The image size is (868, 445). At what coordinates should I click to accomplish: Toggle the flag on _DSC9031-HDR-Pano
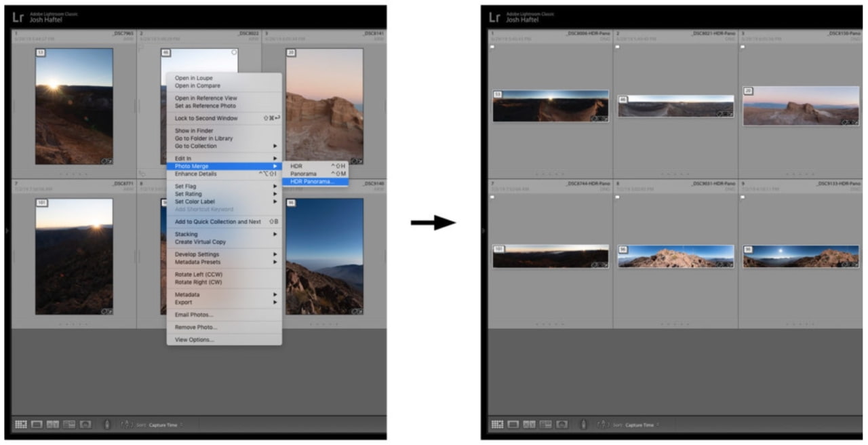618,197
